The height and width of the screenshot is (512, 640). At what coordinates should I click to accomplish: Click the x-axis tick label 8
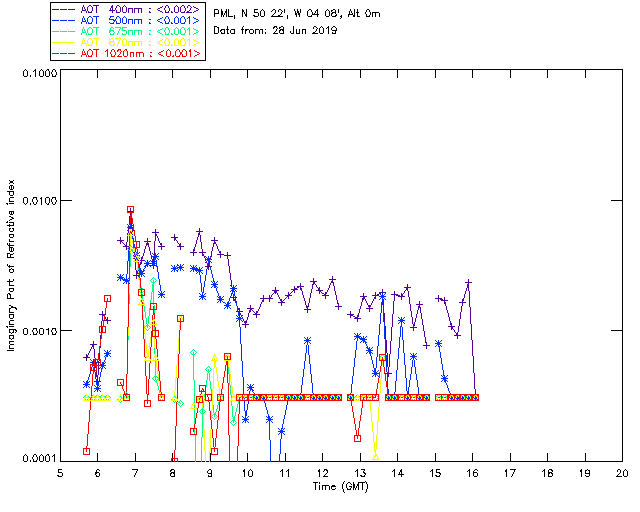[x=173, y=473]
